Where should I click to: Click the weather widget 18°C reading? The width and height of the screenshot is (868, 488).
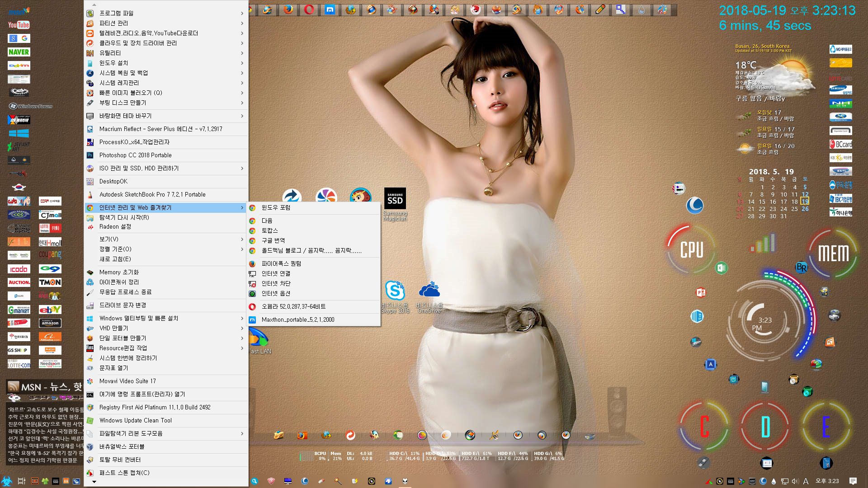(745, 65)
